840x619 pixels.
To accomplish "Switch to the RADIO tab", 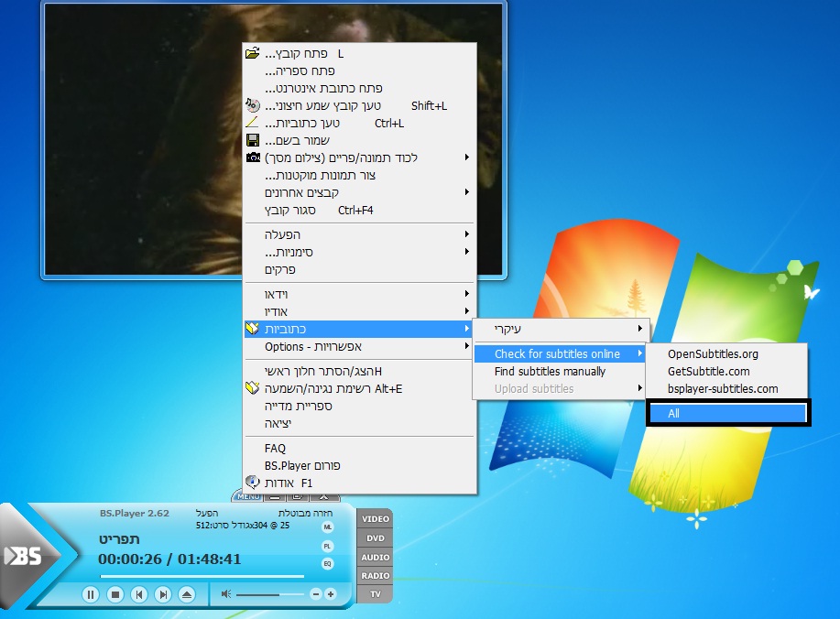I will tap(375, 576).
